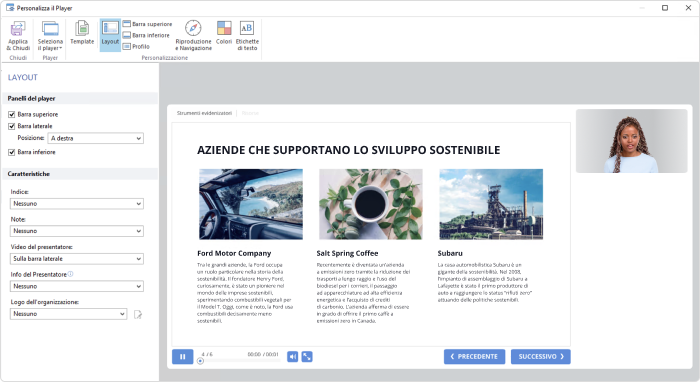Image resolution: width=700 pixels, height=382 pixels.
Task: Click the Salt Spring Coffee image
Action: pos(371,204)
